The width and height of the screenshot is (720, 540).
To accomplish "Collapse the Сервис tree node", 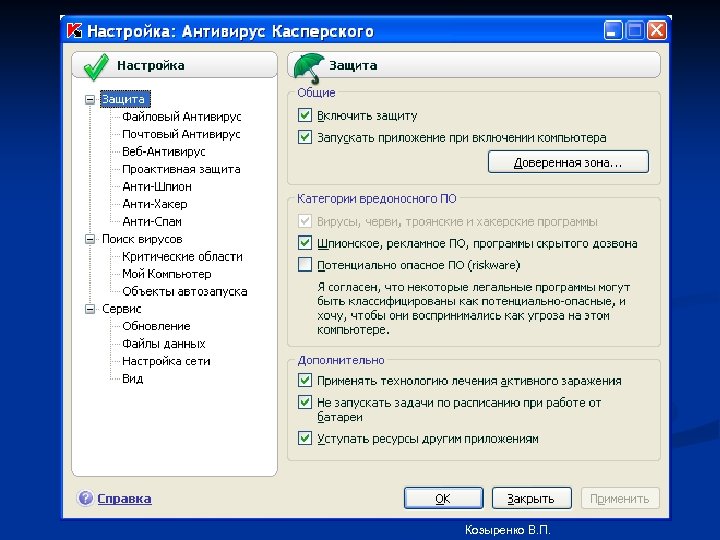I will pos(90,309).
